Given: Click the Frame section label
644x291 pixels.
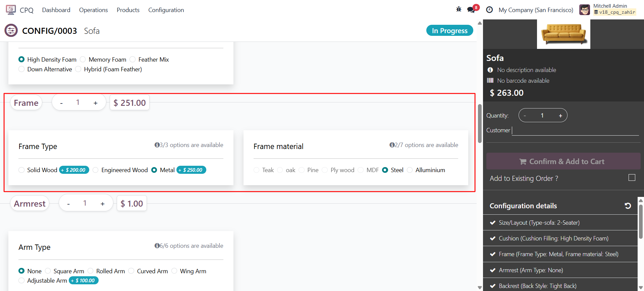Looking at the screenshot, I should [x=26, y=103].
